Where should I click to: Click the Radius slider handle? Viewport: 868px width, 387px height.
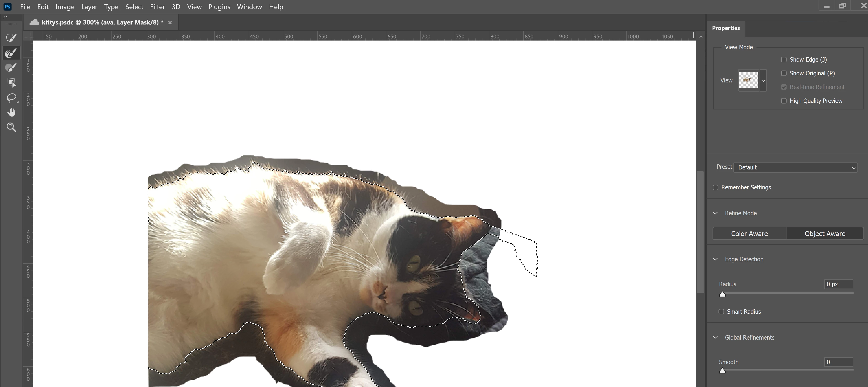pos(722,294)
